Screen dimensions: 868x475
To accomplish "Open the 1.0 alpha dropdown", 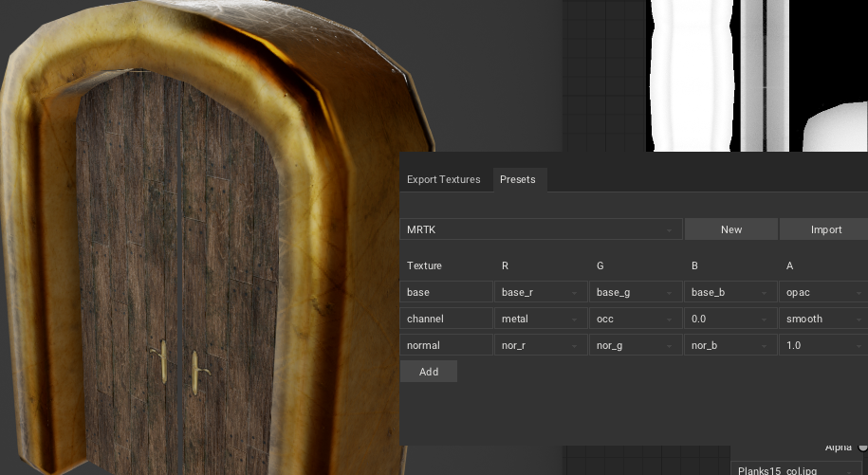I will 823,345.
